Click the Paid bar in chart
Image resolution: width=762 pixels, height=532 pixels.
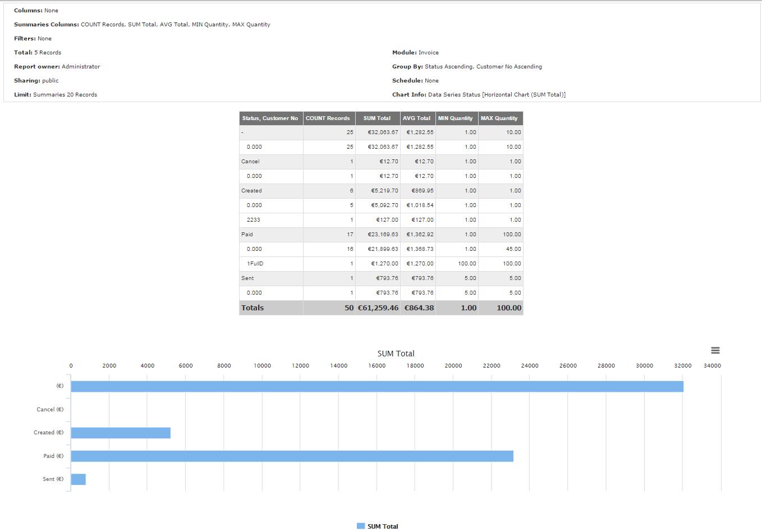coord(292,456)
